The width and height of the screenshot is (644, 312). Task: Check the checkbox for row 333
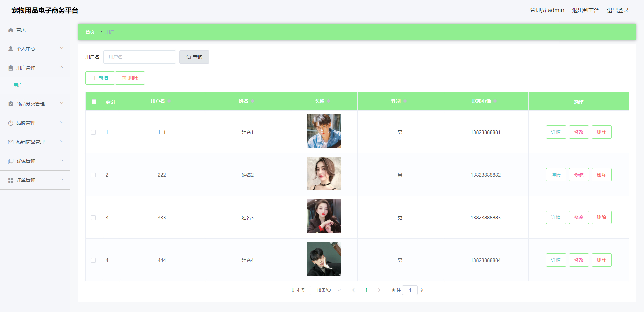(93, 218)
